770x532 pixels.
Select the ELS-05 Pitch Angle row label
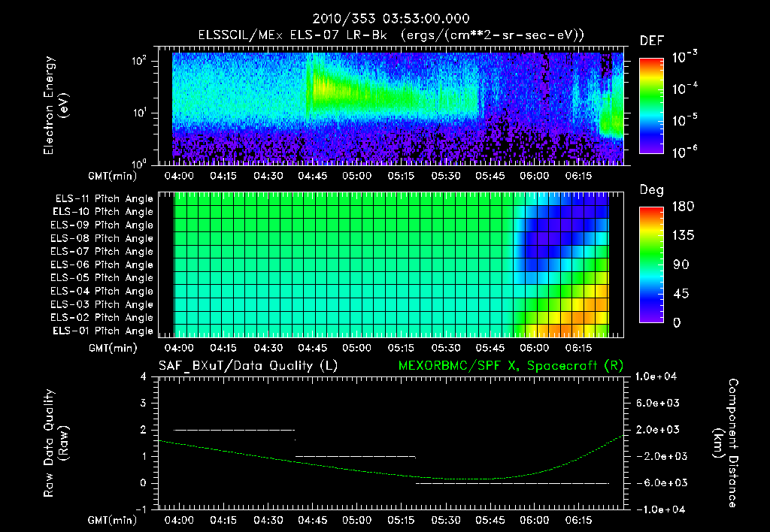click(x=102, y=278)
